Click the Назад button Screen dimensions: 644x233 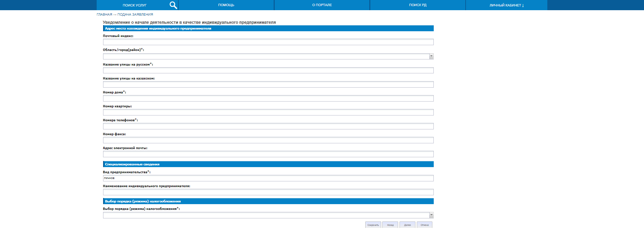(390, 225)
